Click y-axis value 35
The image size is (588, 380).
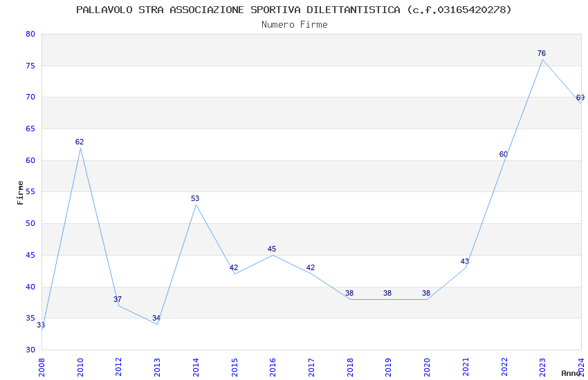(x=30, y=319)
